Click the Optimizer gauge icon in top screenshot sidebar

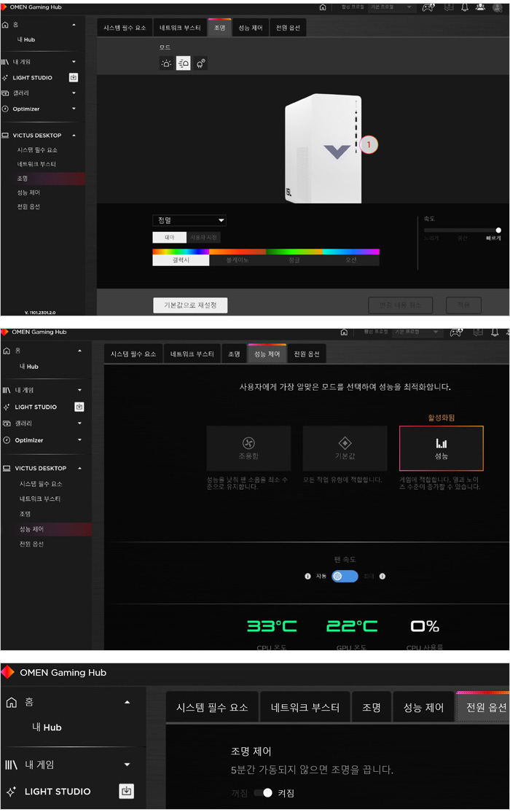(x=5, y=109)
